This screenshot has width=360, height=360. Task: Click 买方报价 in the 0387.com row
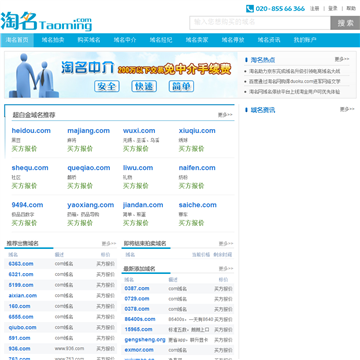pos(223,289)
